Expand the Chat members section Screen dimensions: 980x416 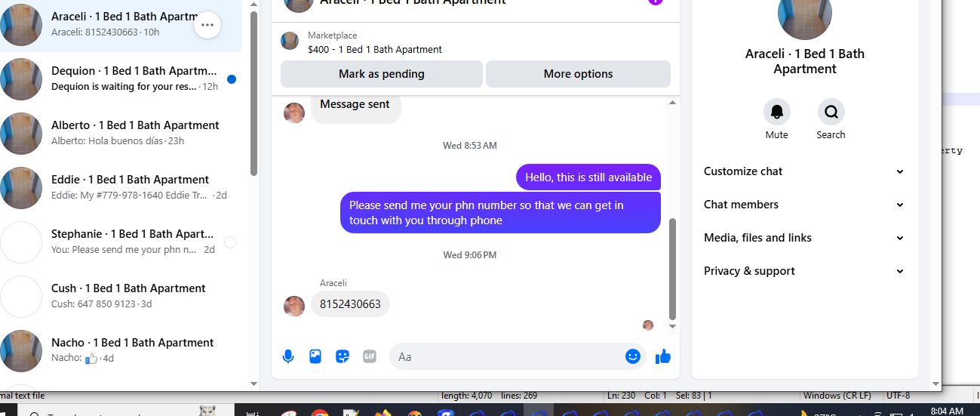point(804,205)
